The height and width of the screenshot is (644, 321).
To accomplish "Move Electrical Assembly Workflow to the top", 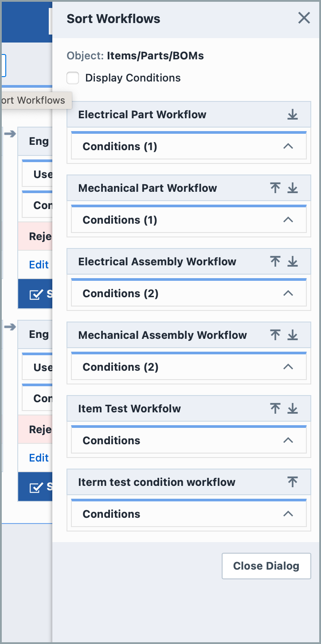I will click(x=275, y=261).
